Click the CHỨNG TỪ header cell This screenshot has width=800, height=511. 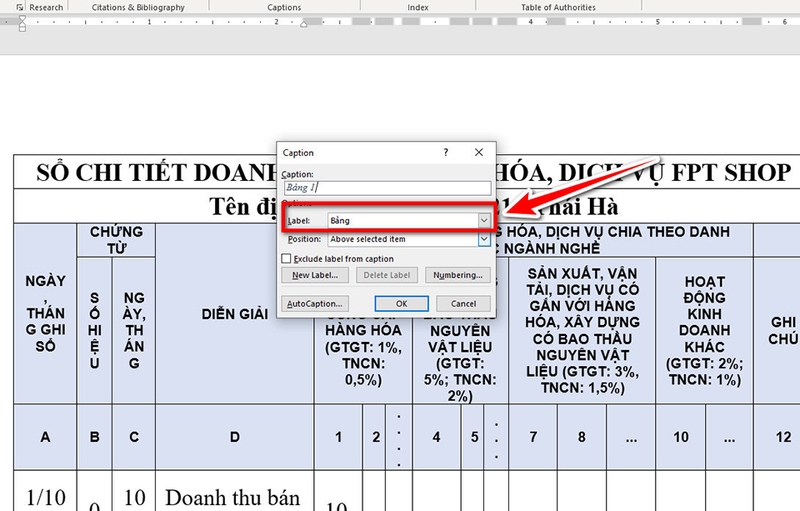pyautogui.click(x=116, y=240)
